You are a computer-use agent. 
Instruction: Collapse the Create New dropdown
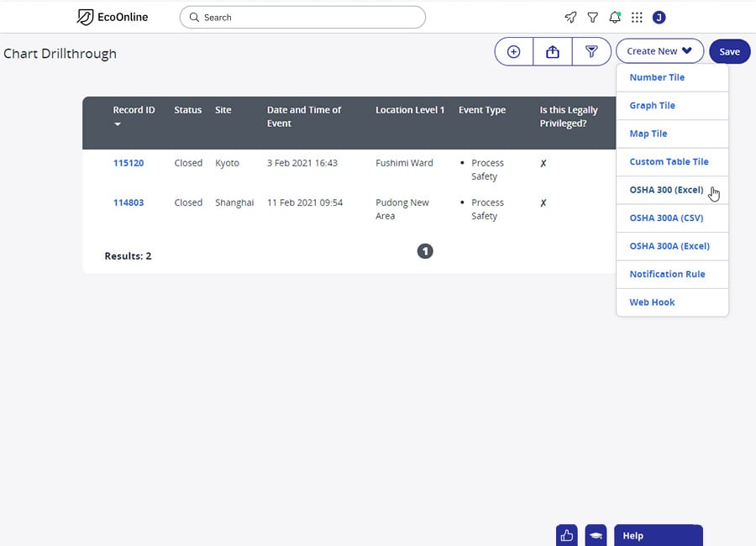click(x=659, y=51)
